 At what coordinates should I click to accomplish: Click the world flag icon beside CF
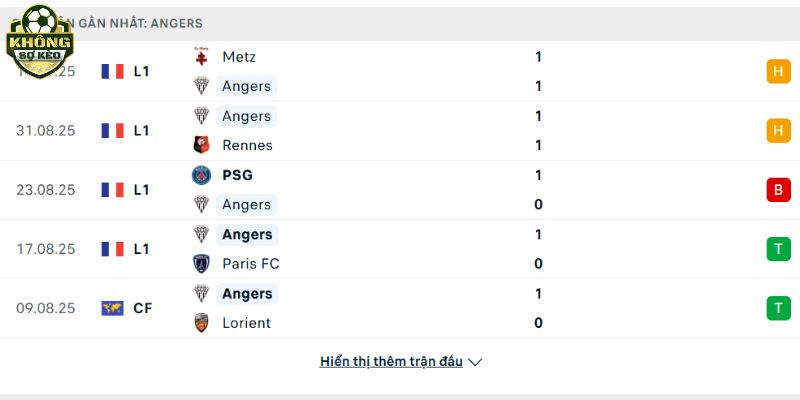pos(112,308)
